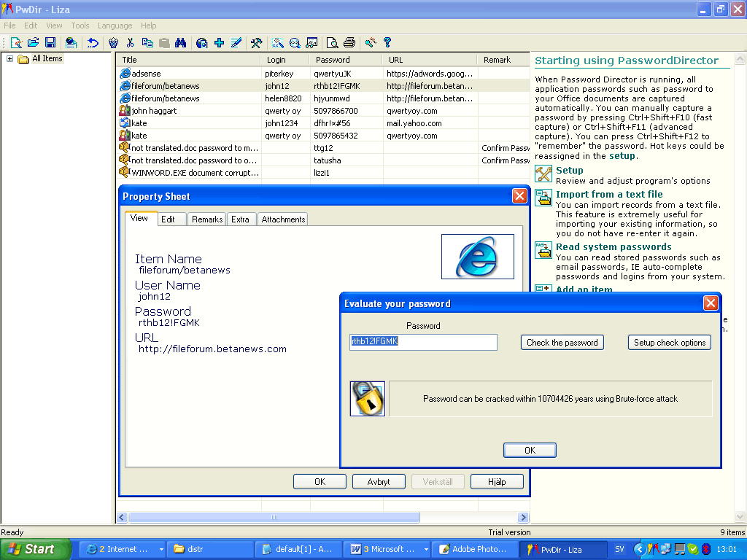Click the Windows Start button
Viewport: 747px width, 560px height.
35,549
